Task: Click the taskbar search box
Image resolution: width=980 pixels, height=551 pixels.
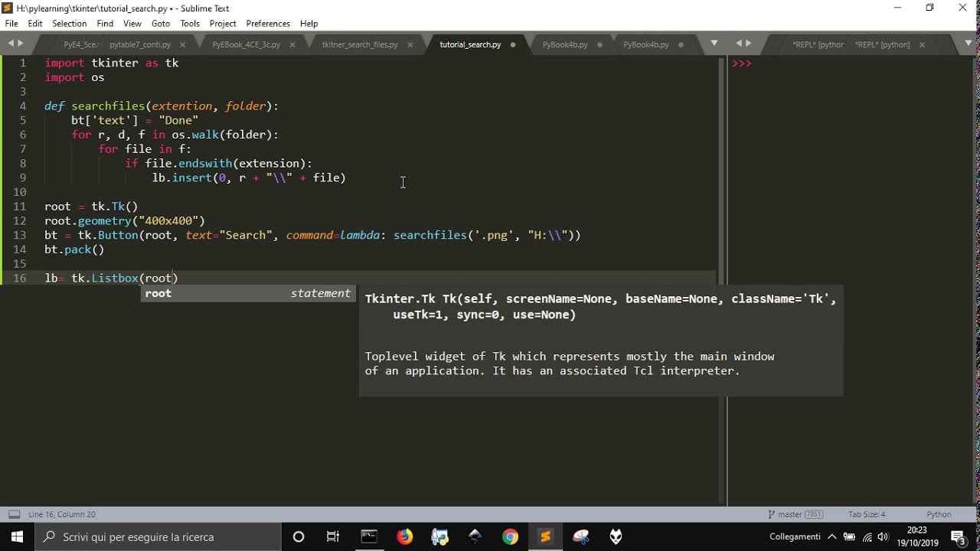Action: (158, 536)
